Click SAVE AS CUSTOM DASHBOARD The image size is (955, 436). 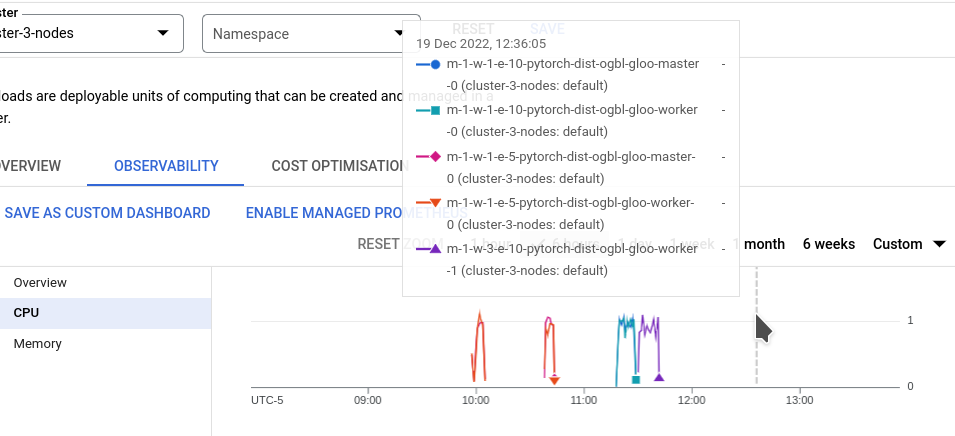(x=107, y=213)
